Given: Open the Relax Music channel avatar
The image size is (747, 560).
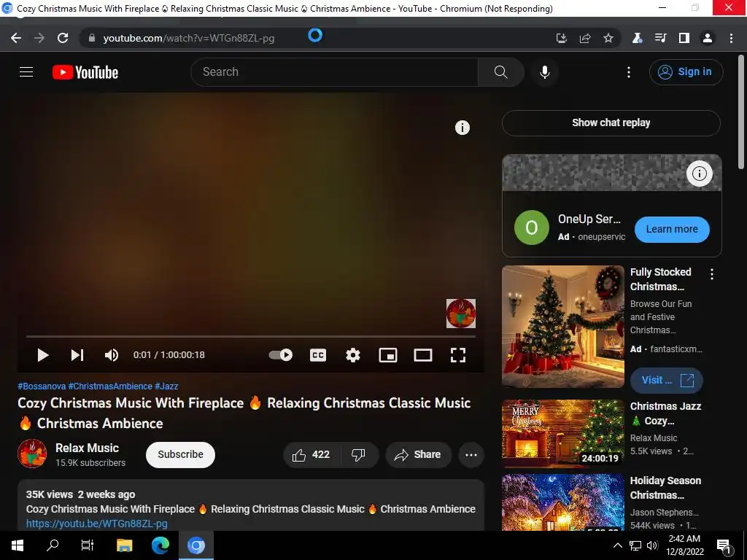Looking at the screenshot, I should tap(32, 454).
